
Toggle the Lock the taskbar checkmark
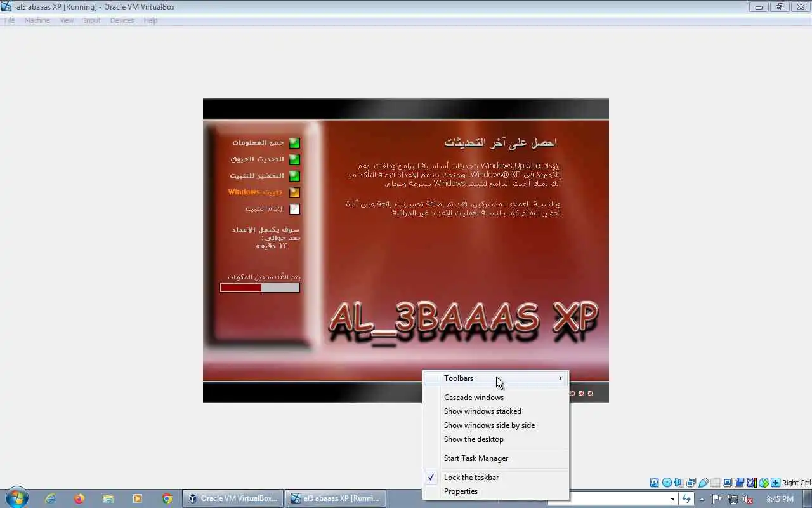point(431,477)
